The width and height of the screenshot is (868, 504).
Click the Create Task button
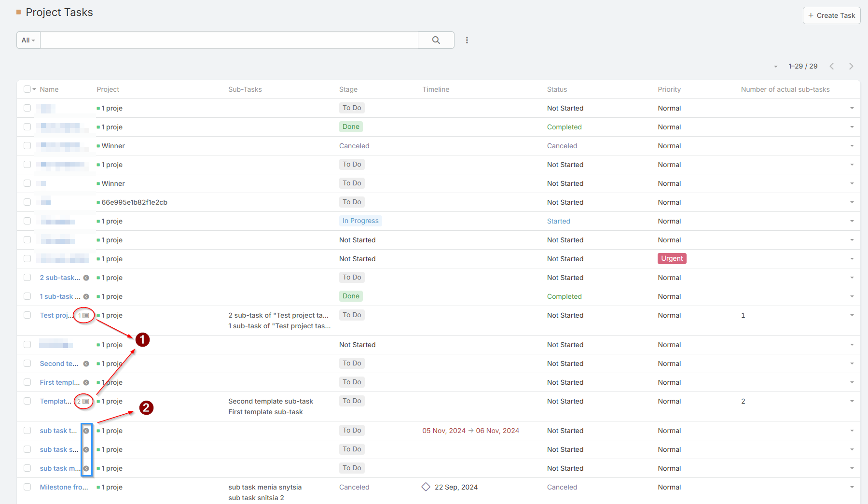[831, 15]
